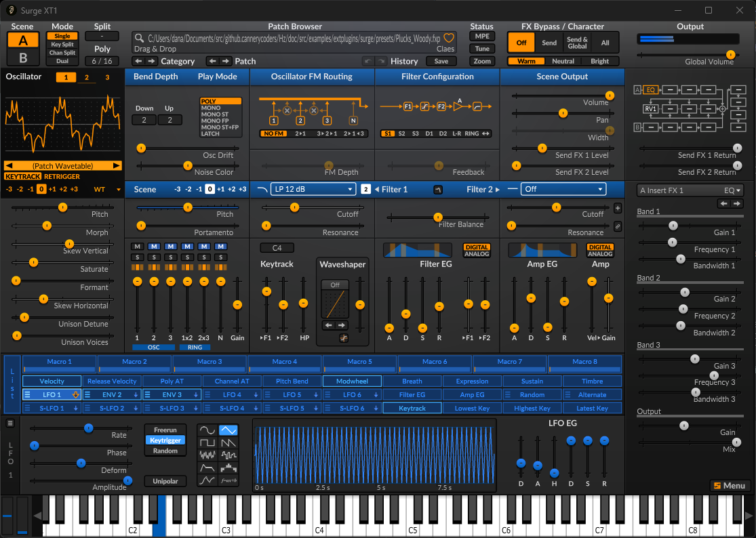Click next Insert FX arrow
The width and height of the screenshot is (756, 538).
pos(737,204)
